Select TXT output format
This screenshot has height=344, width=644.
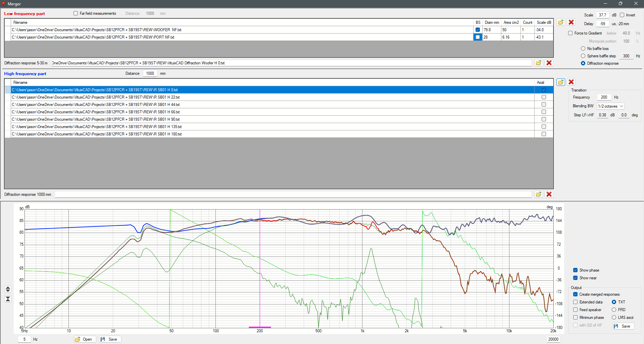(614, 302)
